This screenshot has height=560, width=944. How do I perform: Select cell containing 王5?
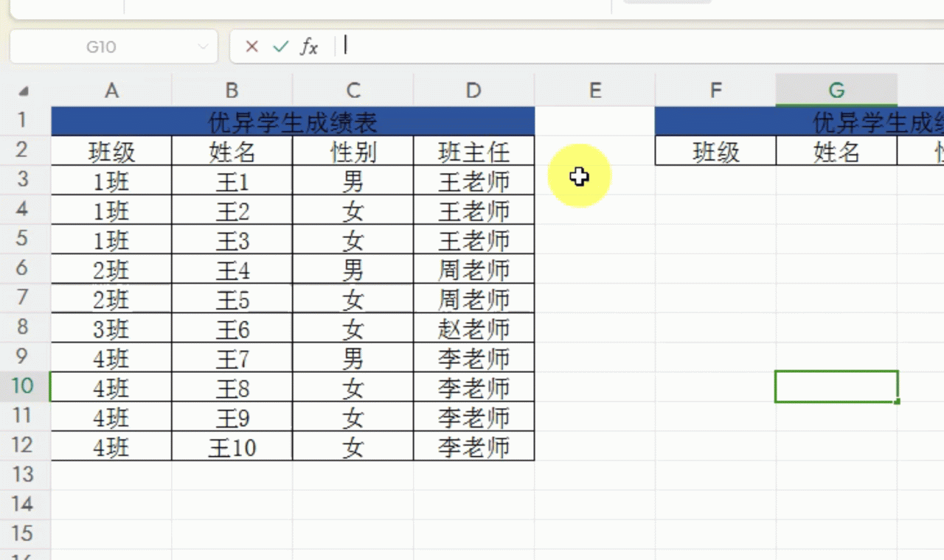click(232, 298)
